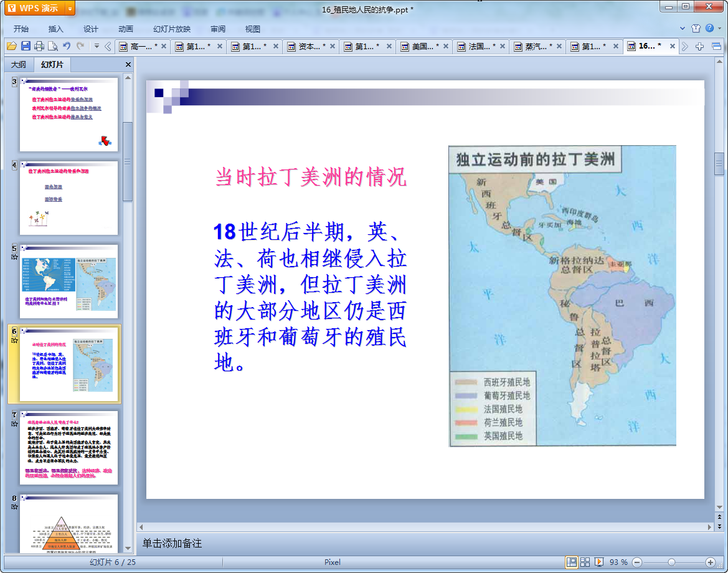This screenshot has width=728, height=573.
Task: Switch to Normal view in status bar
Action: click(x=571, y=562)
